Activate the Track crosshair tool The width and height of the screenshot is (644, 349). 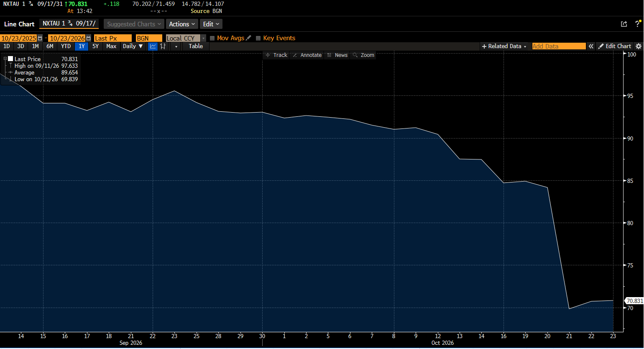tap(276, 55)
